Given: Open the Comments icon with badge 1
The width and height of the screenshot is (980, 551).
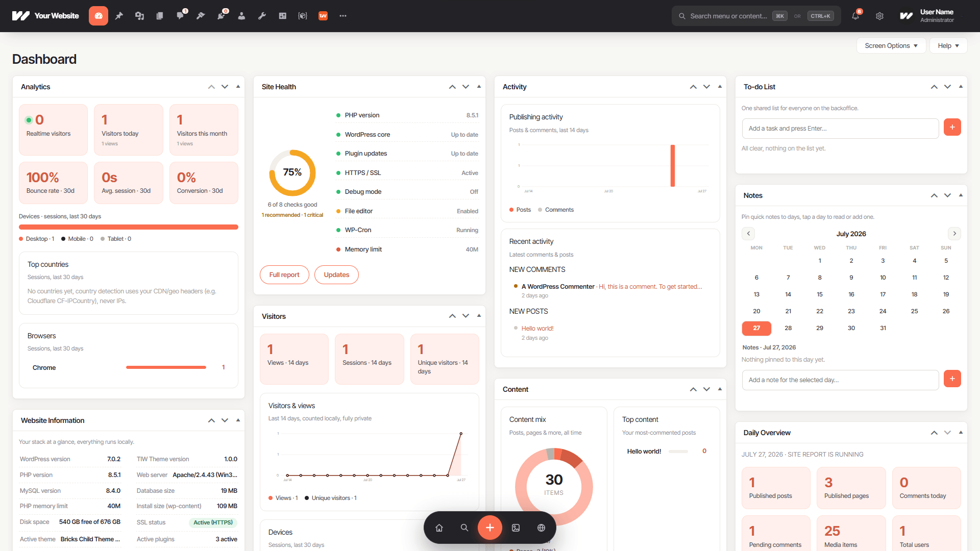Looking at the screenshot, I should coord(180,16).
